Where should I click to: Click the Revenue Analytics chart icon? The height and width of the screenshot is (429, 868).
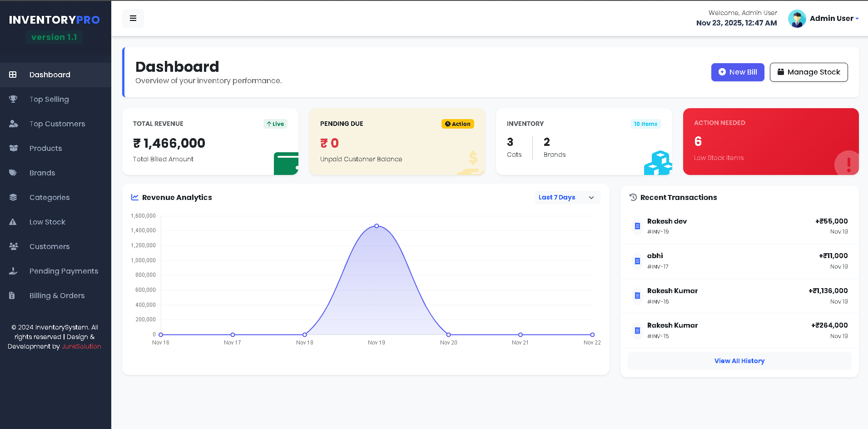pyautogui.click(x=134, y=197)
